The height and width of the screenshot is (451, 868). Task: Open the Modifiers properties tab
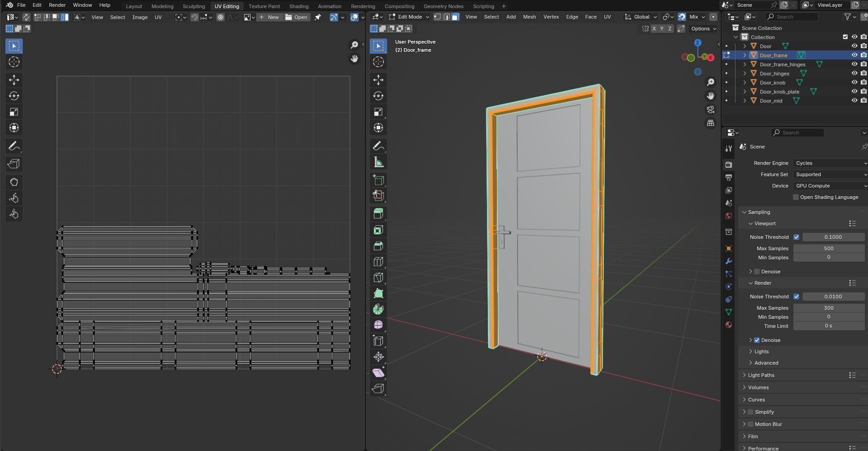click(x=729, y=261)
